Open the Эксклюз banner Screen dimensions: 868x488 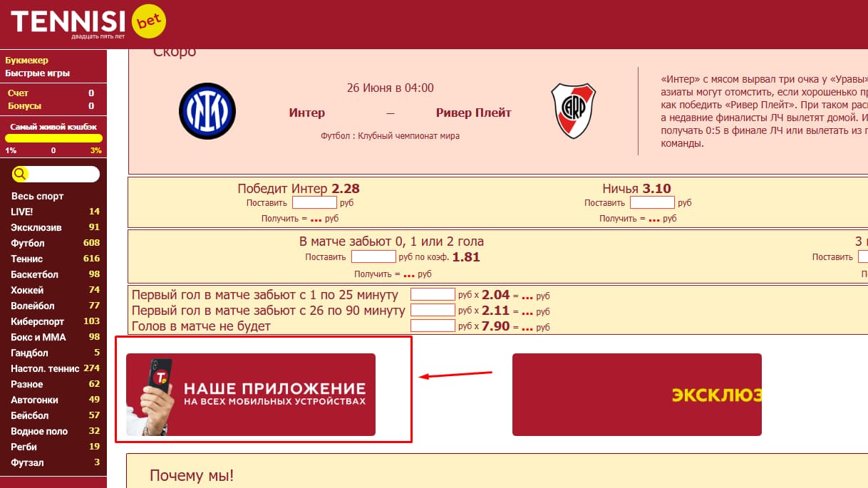point(637,395)
